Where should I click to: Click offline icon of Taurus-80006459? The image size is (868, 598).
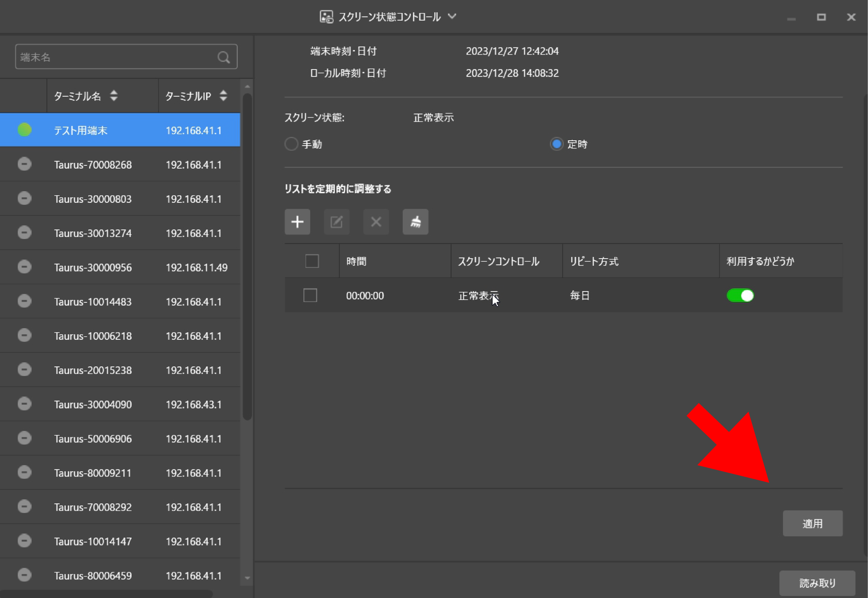tap(24, 575)
